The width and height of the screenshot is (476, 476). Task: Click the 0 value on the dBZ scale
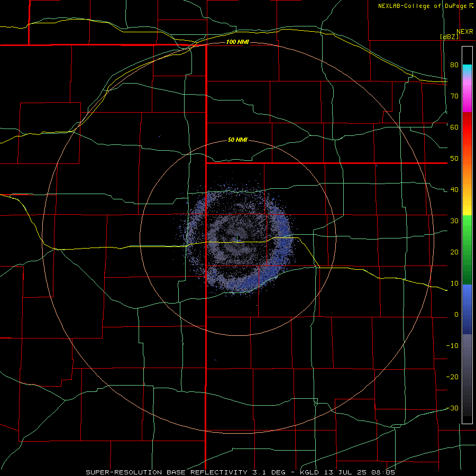coord(456,315)
